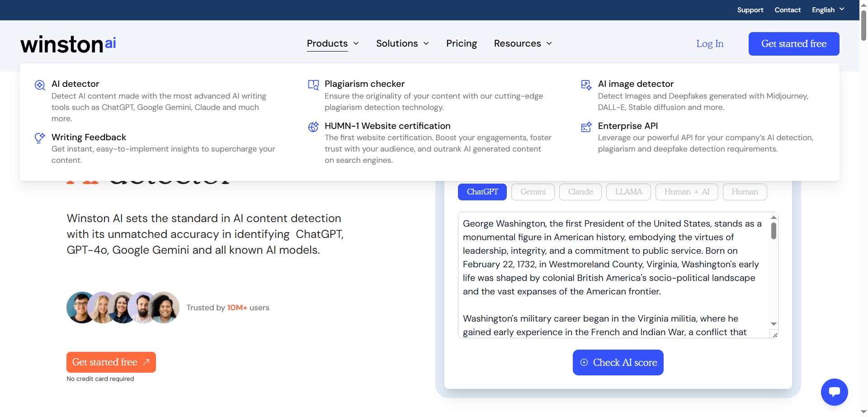
Task: Select the Human + AI sample tab
Action: tap(687, 192)
